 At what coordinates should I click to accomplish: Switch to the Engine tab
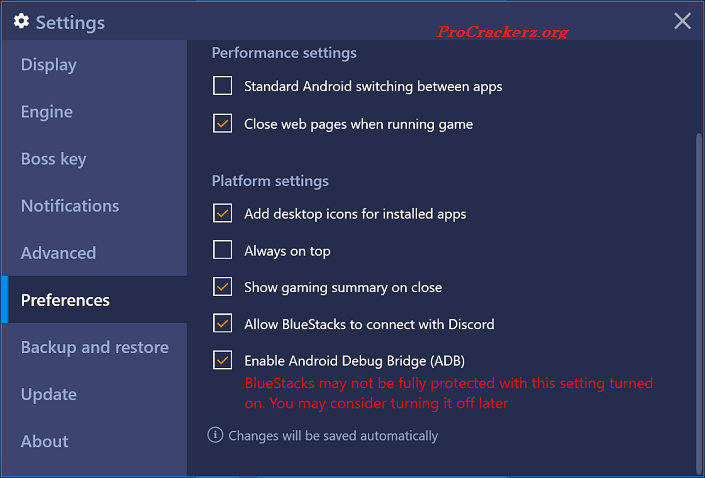(x=47, y=112)
